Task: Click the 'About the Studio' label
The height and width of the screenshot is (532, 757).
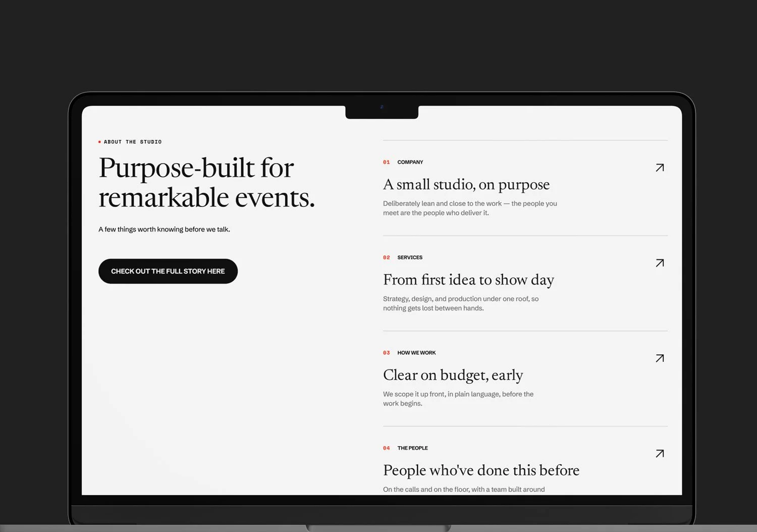Action: [133, 142]
